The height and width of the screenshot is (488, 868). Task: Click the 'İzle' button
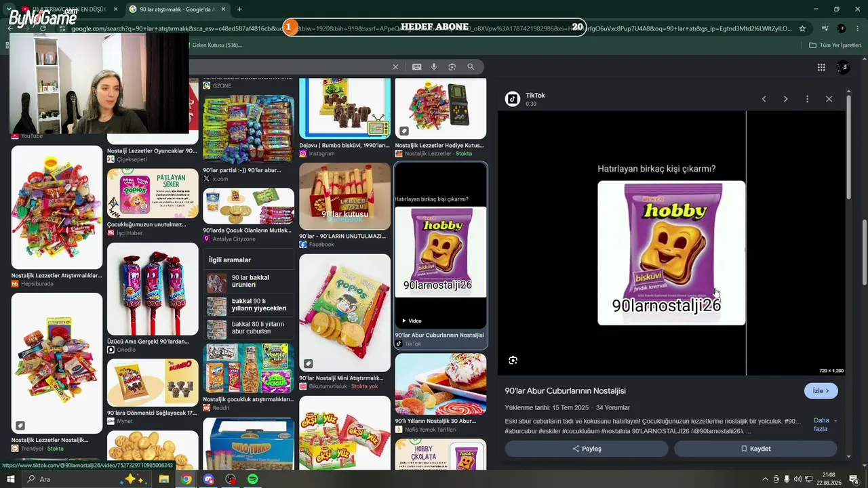821,391
